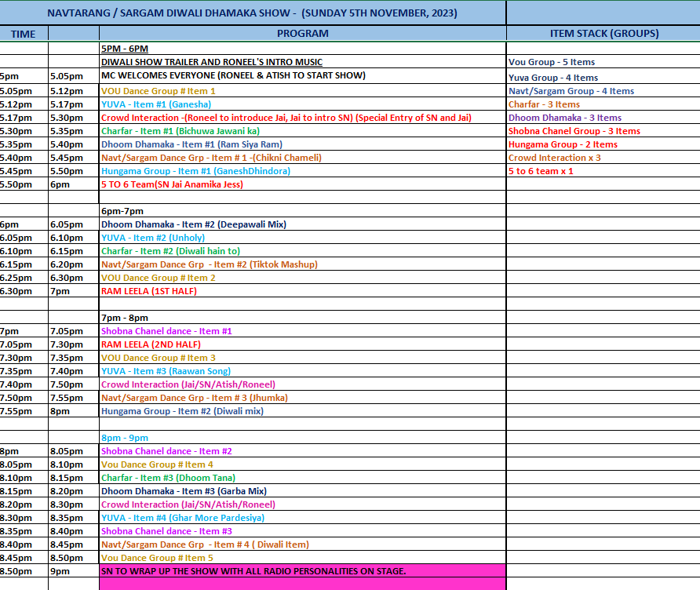700x590 pixels.
Task: Select cell 'Vou Dance Group # Item 4'
Action: (x=303, y=464)
